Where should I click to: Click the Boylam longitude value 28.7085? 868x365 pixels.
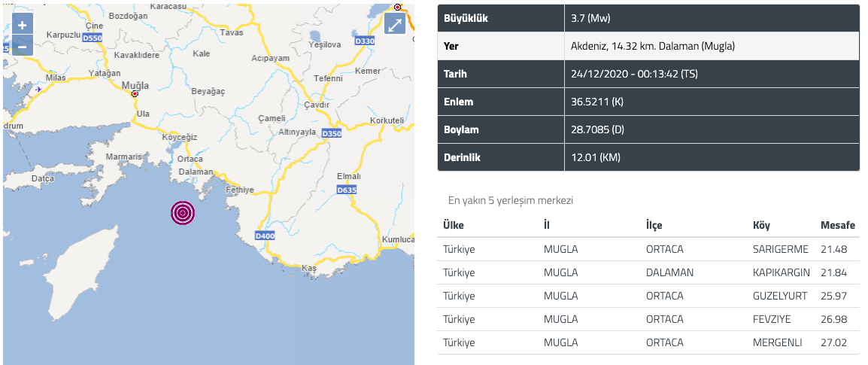click(598, 130)
